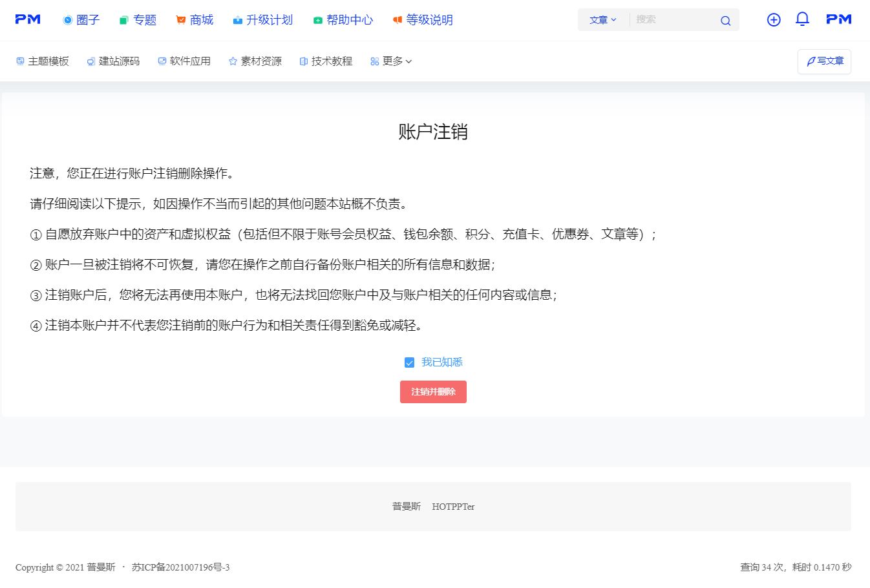870x588 pixels.
Task: Click the 圈子 nav icon
Action: point(68,20)
